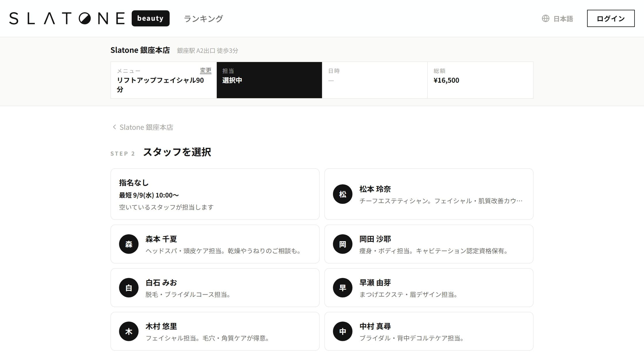Click the 木 avatar icon

pyautogui.click(x=129, y=331)
